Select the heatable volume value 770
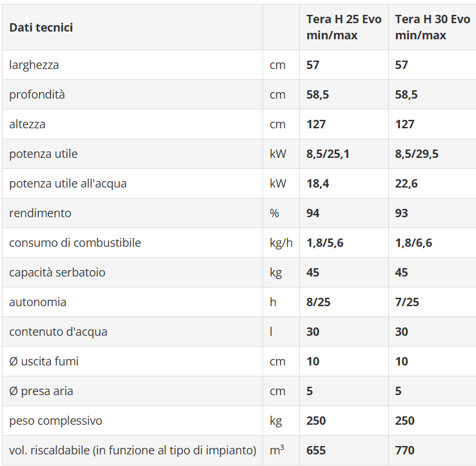This screenshot has height=466, width=476. coord(405,451)
